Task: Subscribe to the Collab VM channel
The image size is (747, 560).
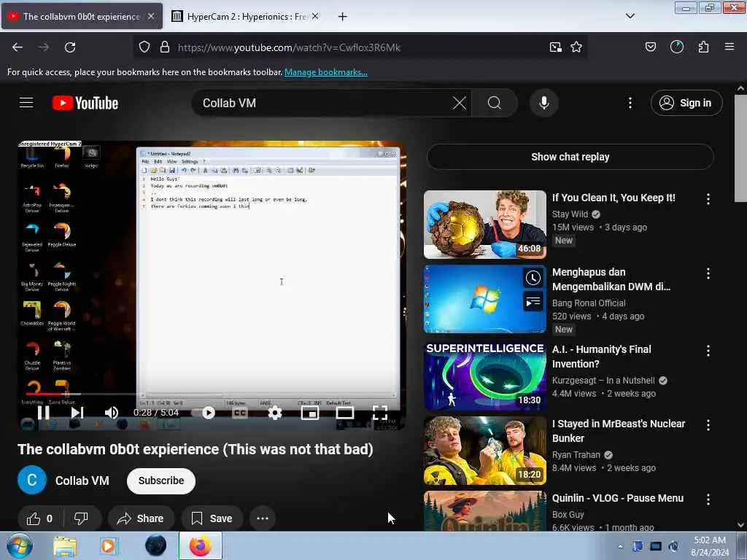Action: (x=161, y=481)
